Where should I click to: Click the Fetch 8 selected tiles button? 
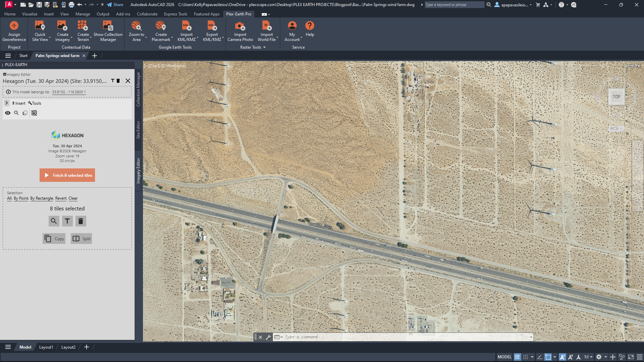coord(67,175)
